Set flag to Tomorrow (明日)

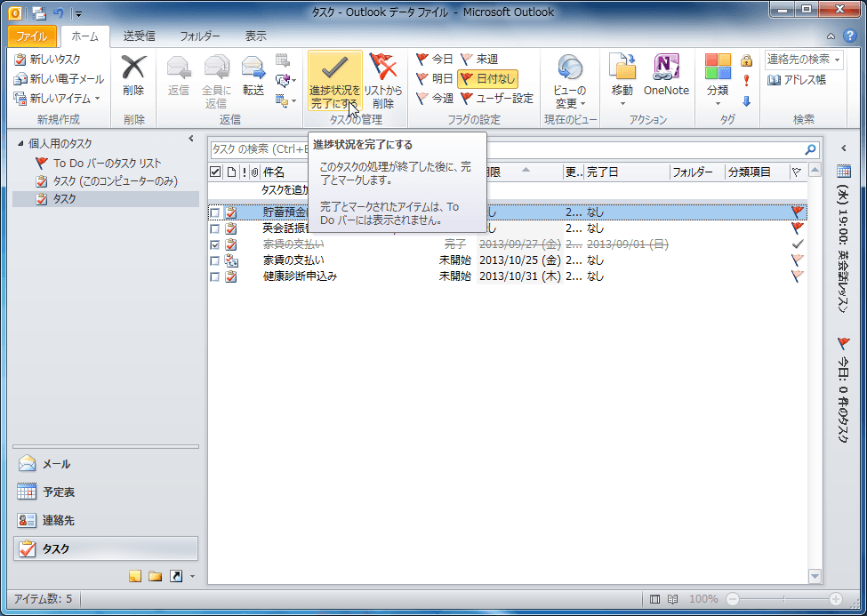tap(435, 78)
